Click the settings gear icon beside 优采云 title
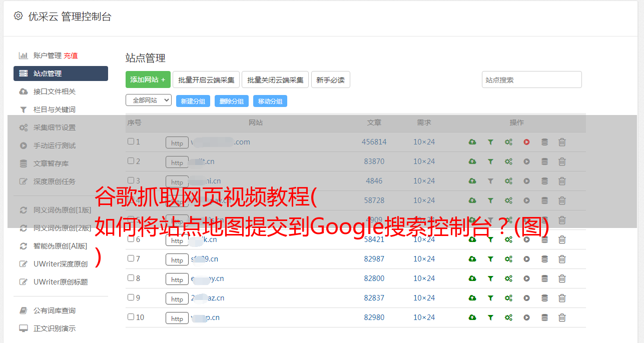This screenshot has height=343, width=644. [x=18, y=16]
